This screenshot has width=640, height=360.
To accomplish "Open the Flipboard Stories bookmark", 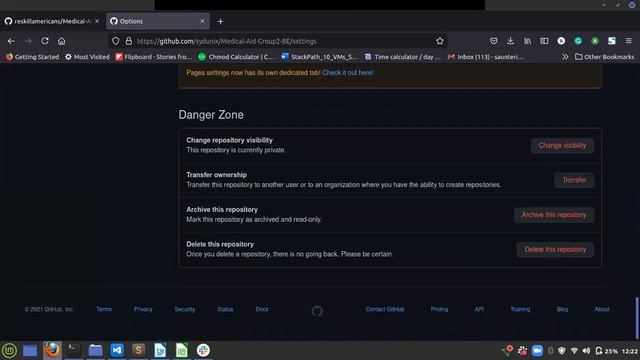I will [154, 57].
